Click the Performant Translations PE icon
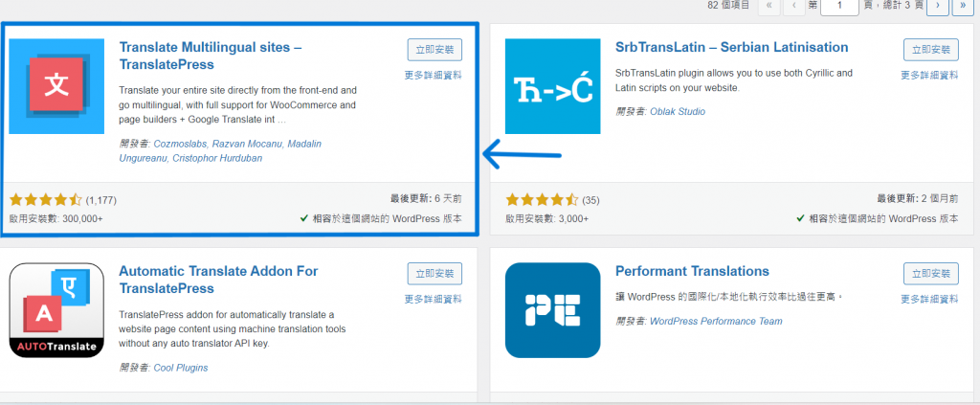Image resolution: width=980 pixels, height=405 pixels. 552,310
